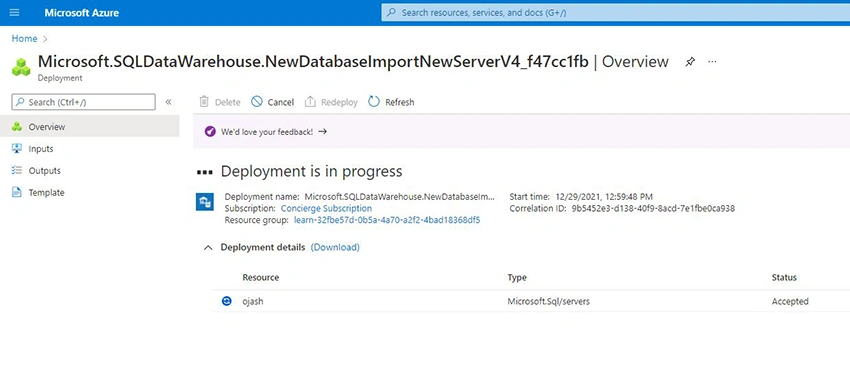Screen dimensions: 850x366
Task: Pin this deployment page to dashboard
Action: click(690, 62)
